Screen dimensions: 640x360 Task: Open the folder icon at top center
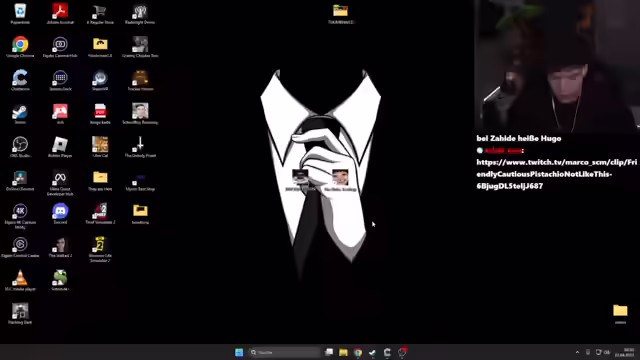(x=340, y=13)
